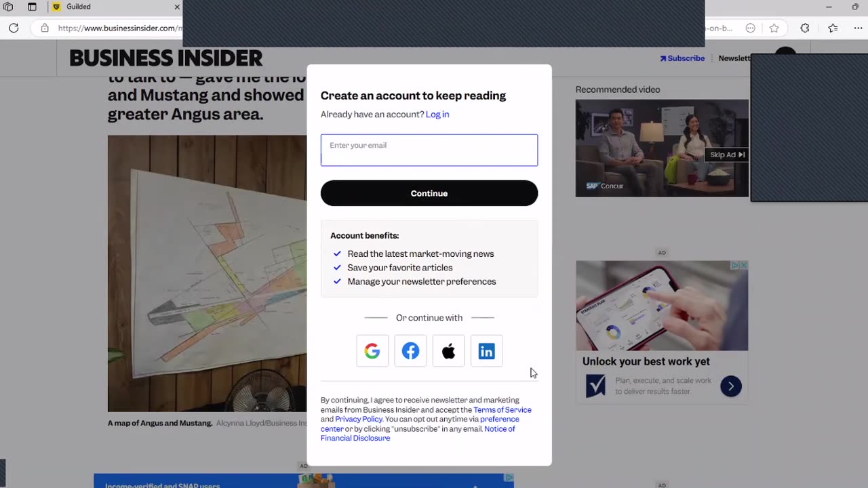Open the Terms of Service link
Image resolution: width=868 pixels, height=488 pixels.
click(502, 409)
